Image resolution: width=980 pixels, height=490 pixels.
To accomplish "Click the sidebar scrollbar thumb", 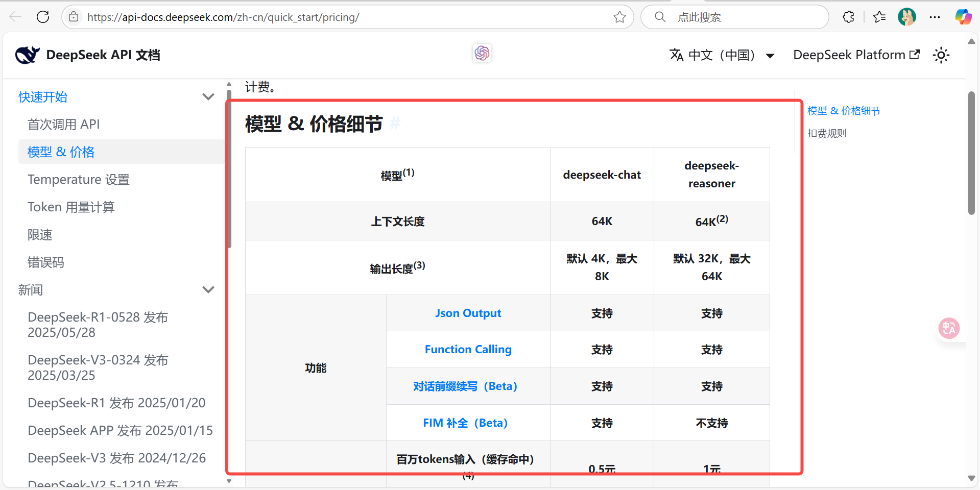I will point(229,169).
